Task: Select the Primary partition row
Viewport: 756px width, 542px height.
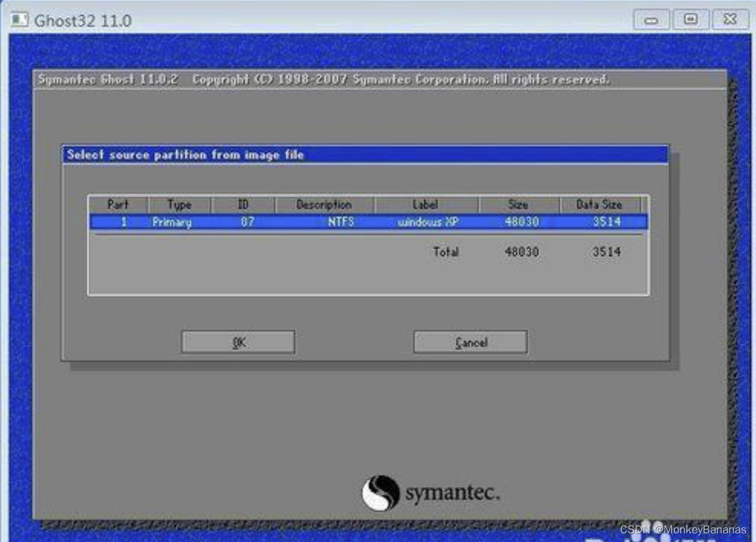Action: (369, 222)
